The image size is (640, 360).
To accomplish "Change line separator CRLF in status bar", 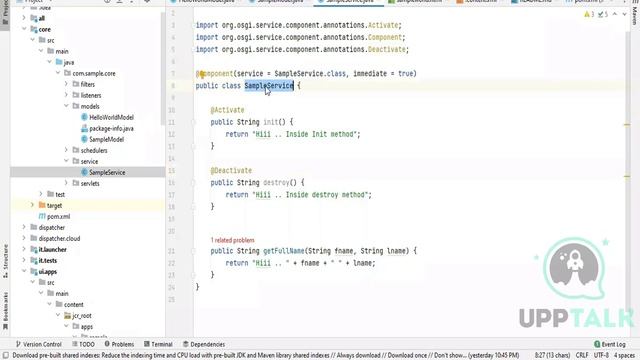I will (582, 355).
